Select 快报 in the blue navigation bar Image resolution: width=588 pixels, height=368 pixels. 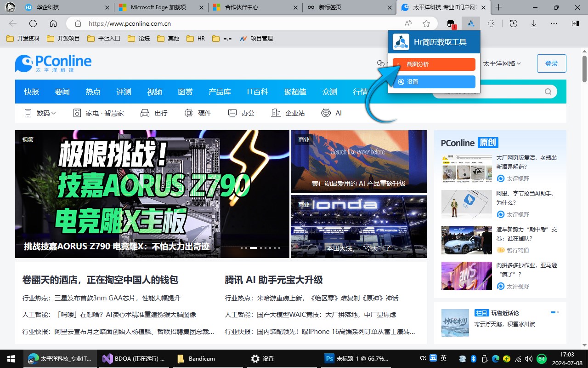click(x=32, y=92)
